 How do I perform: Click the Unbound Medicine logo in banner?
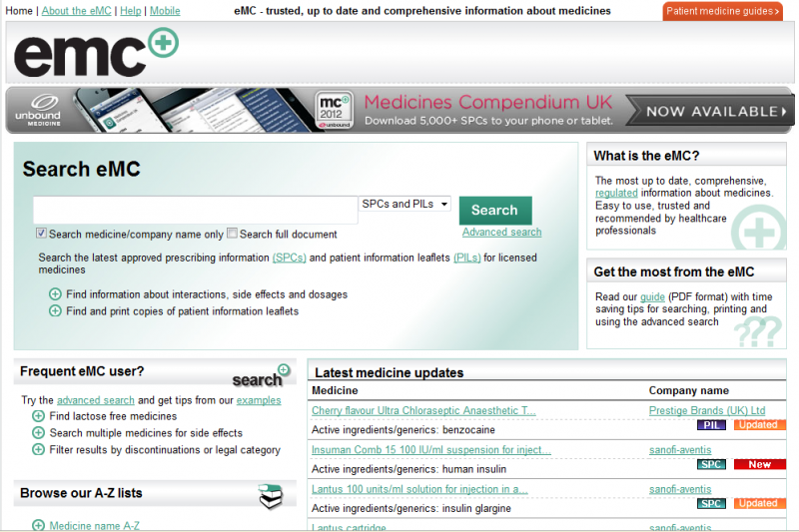(x=38, y=110)
